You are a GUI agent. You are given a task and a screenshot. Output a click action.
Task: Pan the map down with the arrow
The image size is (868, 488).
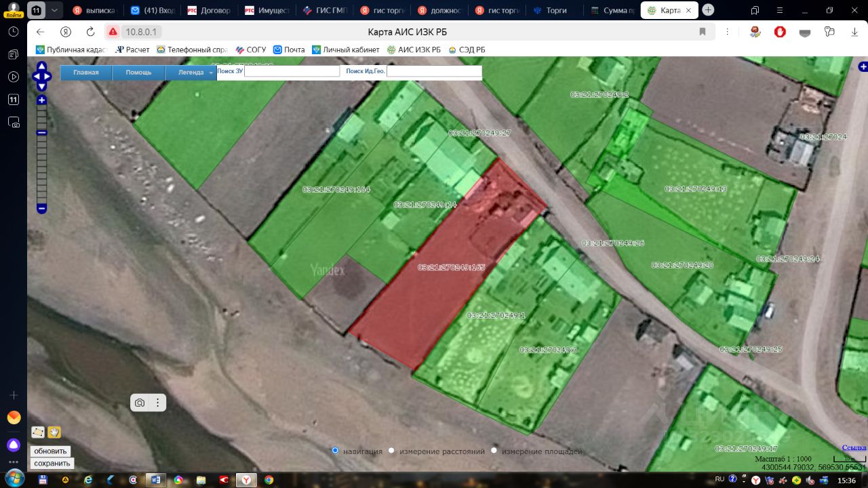pos(41,86)
